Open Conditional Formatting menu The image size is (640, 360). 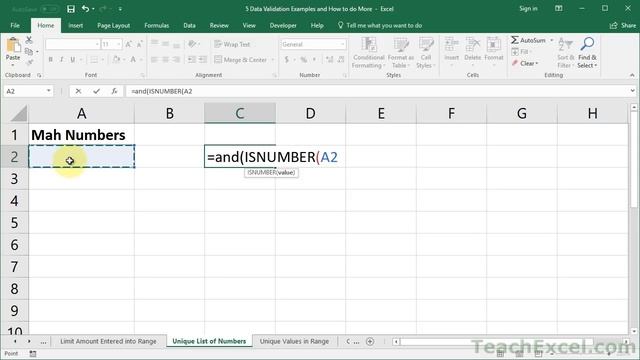pos(369,53)
